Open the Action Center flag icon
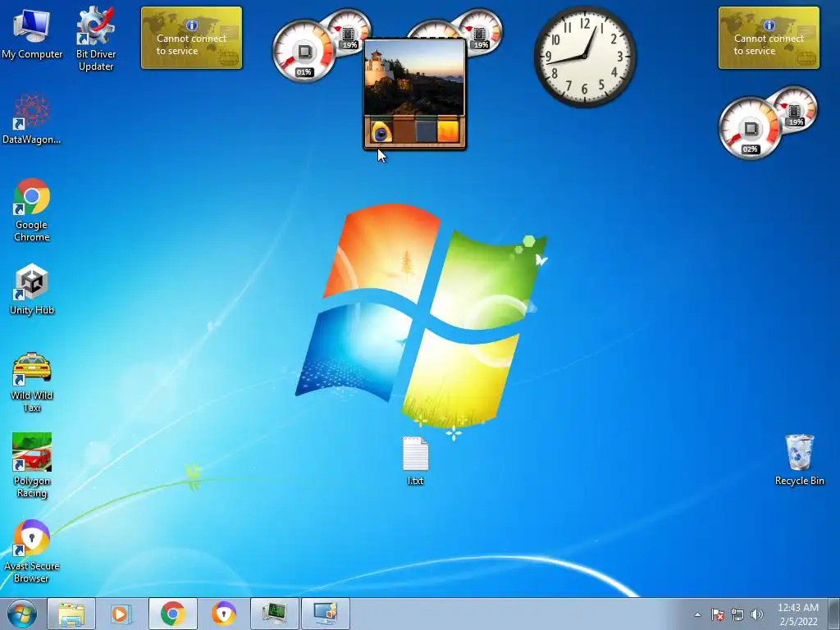 [717, 614]
